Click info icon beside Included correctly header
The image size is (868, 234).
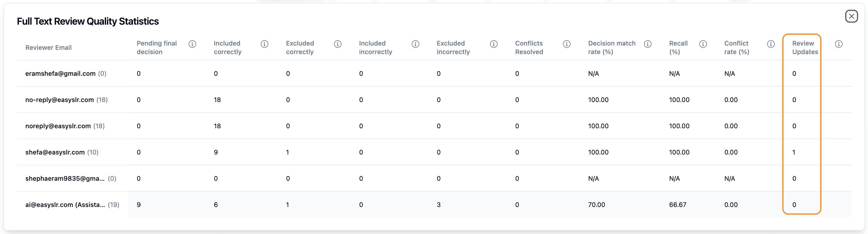pos(265,44)
